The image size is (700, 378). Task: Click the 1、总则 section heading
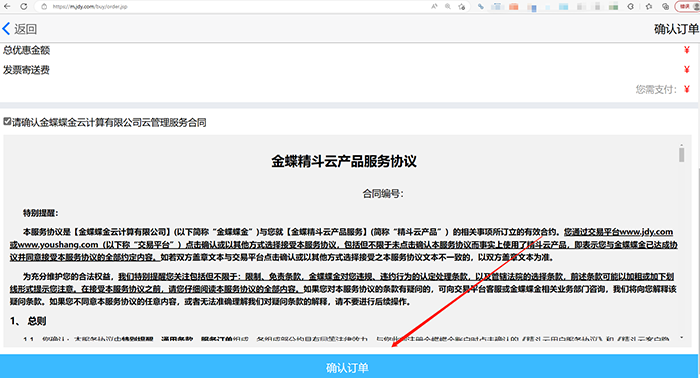point(28,321)
